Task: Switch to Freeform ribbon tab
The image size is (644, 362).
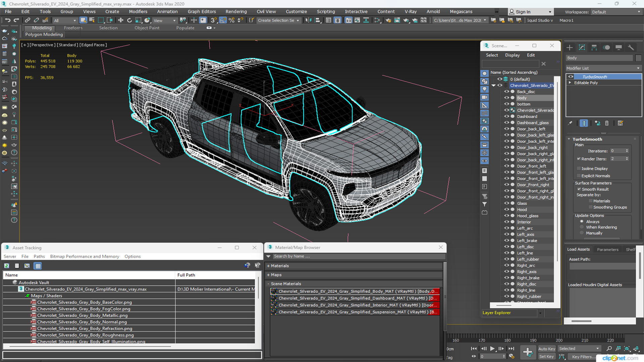Action: (x=73, y=28)
